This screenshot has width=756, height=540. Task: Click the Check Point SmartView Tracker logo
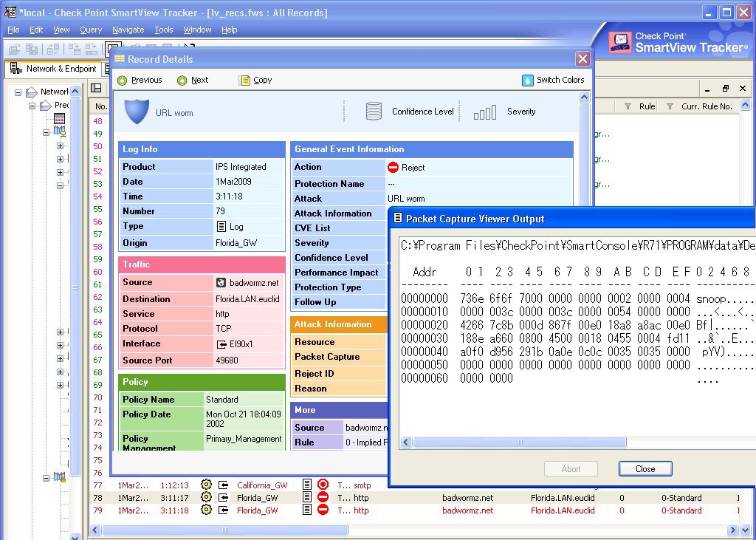point(676,42)
